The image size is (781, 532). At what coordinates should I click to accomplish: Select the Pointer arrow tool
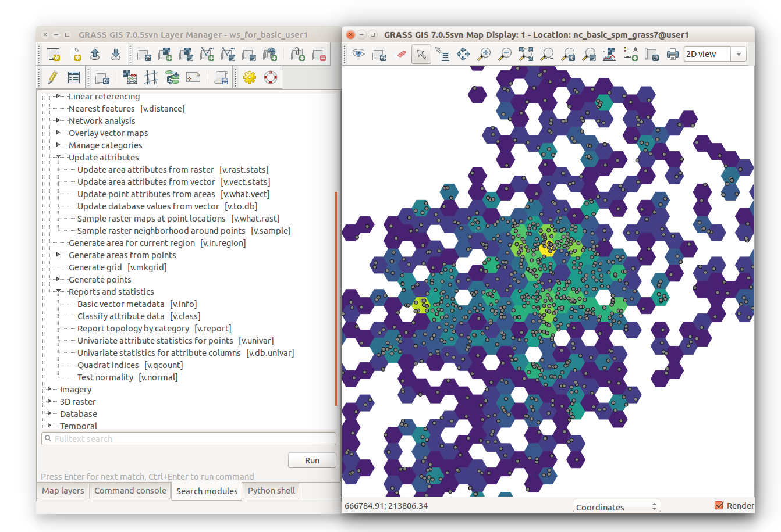tap(421, 54)
